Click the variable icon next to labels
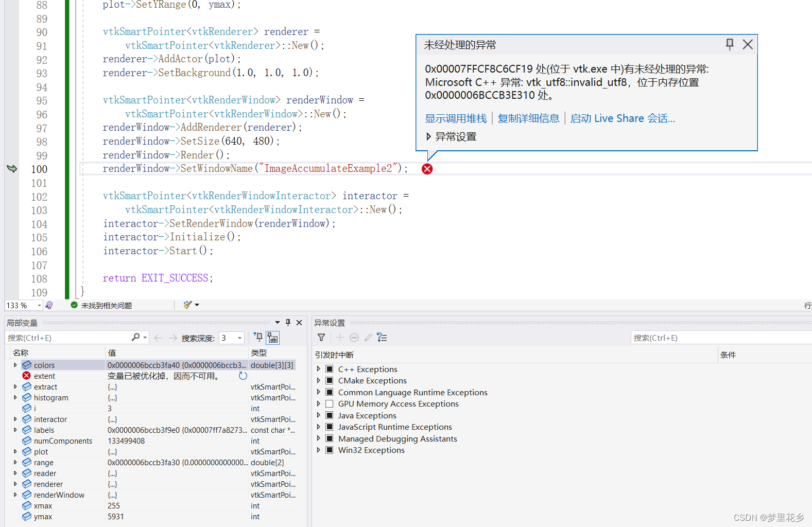The height and width of the screenshot is (527, 812). pyautogui.click(x=27, y=430)
